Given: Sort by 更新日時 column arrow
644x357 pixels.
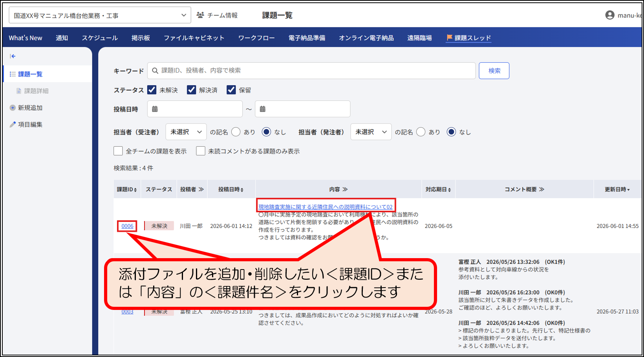Looking at the screenshot, I should point(628,190).
